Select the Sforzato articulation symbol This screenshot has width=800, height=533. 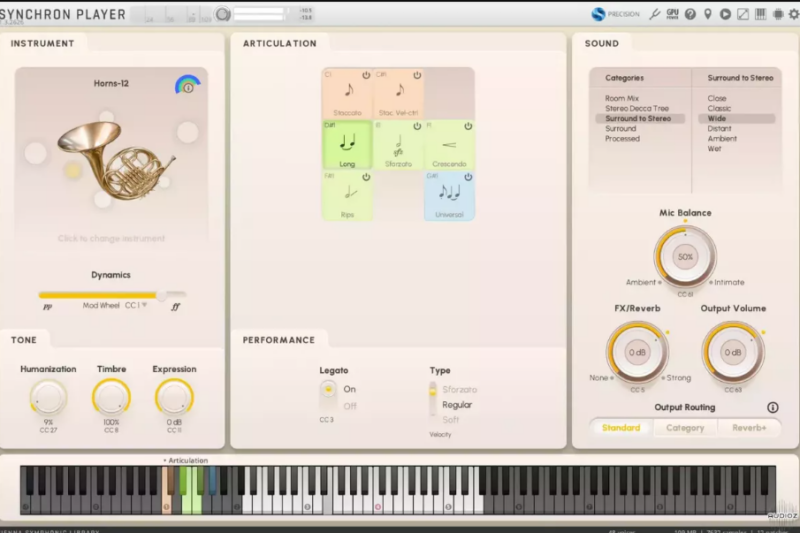coord(398,145)
